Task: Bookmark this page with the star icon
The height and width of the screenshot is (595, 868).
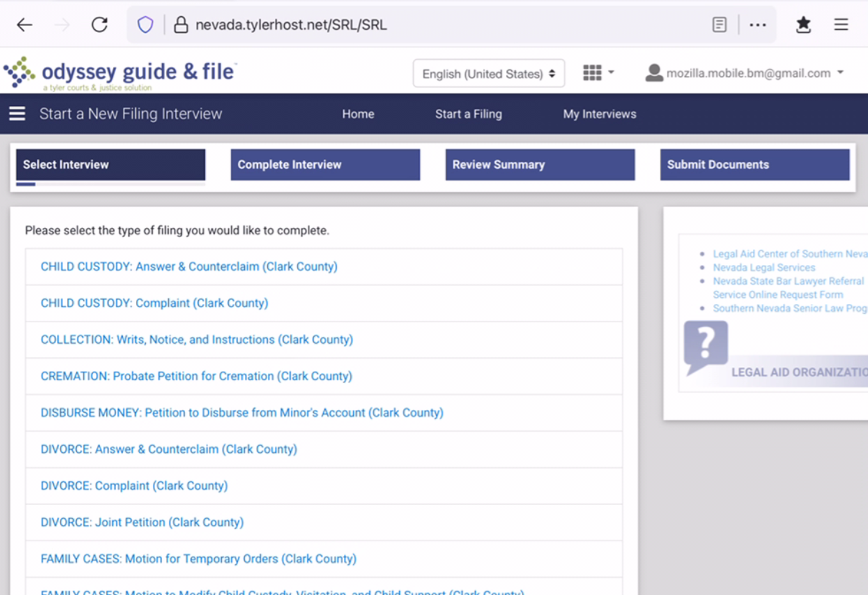Action: (x=803, y=24)
